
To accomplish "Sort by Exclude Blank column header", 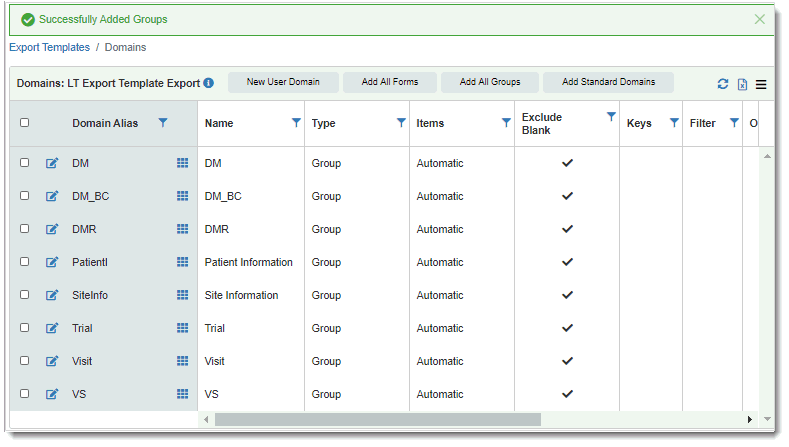I will (x=542, y=124).
